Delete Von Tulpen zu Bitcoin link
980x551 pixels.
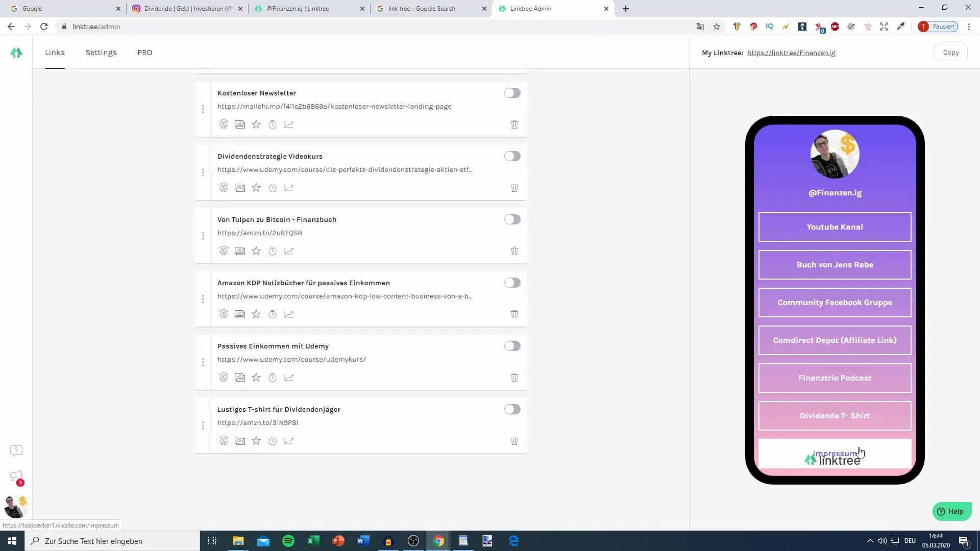pos(514,251)
